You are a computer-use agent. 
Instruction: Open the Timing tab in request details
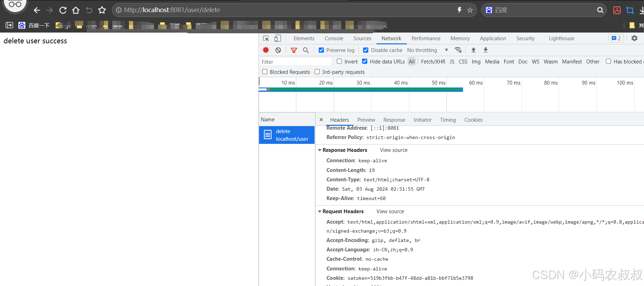(448, 120)
